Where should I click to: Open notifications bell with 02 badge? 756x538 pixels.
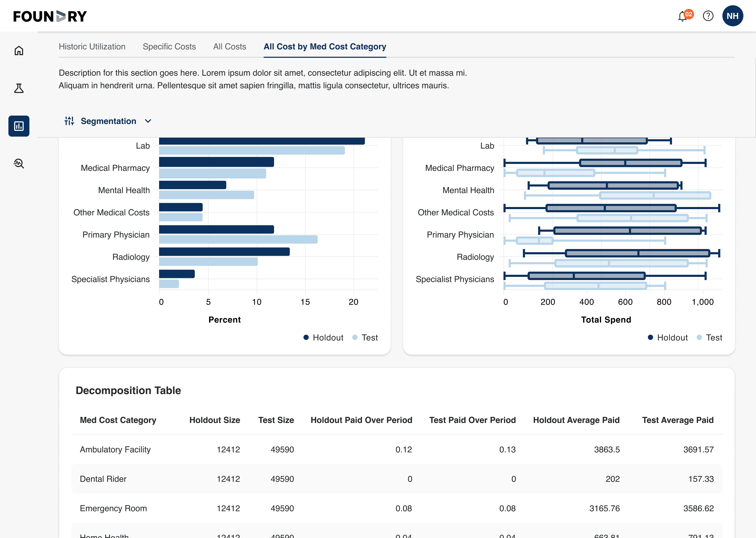pyautogui.click(x=683, y=16)
